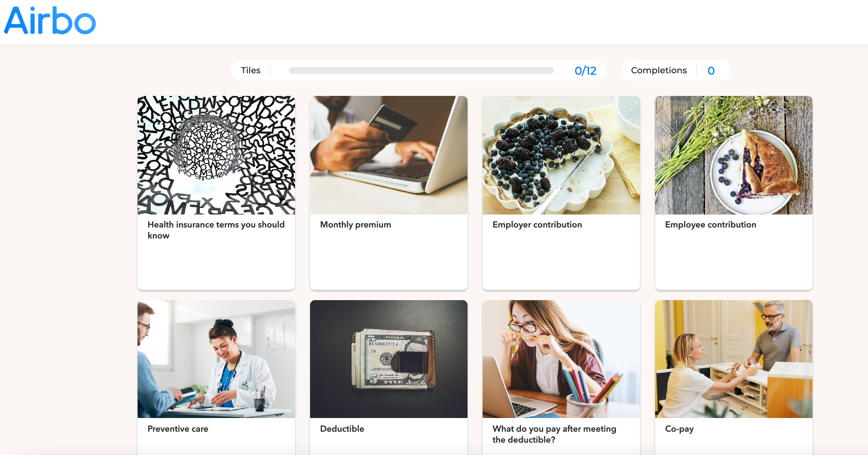Click the Airbo logo
Viewport: 868px width, 455px height.
[x=50, y=21]
